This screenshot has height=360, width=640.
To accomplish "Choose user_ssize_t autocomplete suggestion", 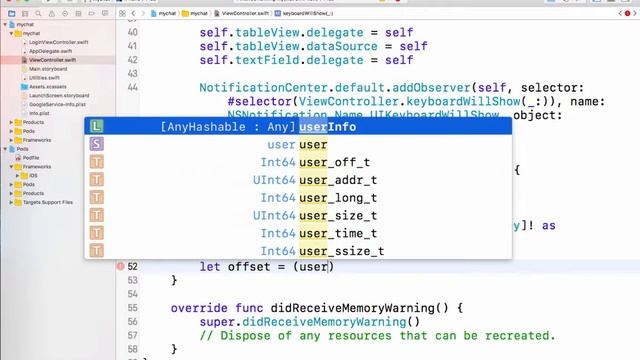I will click(x=298, y=251).
